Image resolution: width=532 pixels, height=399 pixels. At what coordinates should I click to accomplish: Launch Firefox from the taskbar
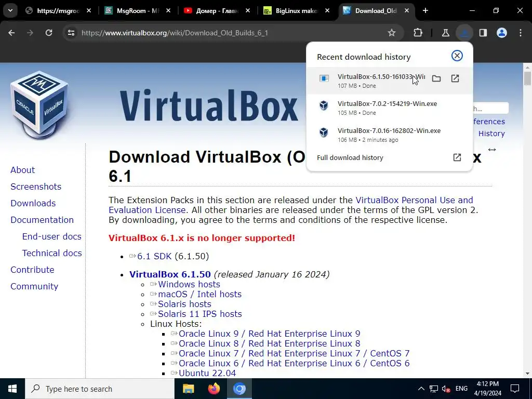tap(214, 389)
